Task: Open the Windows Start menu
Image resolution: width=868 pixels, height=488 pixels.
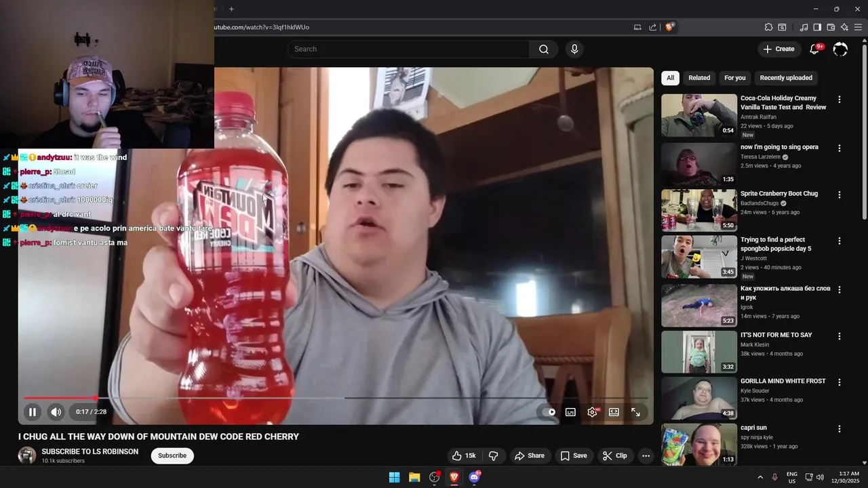Action: click(394, 477)
